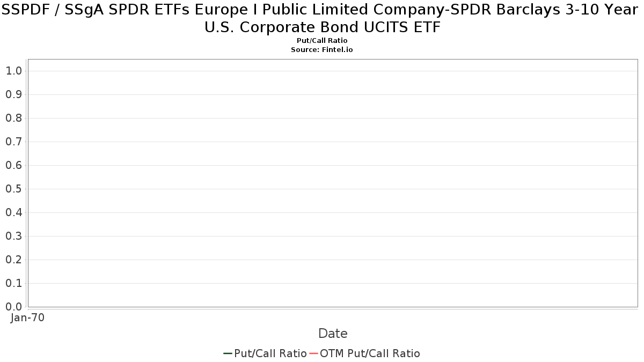The height and width of the screenshot is (362, 644).
Task: Click the Put/Call Ratio subtitle under the title
Action: tap(322, 41)
